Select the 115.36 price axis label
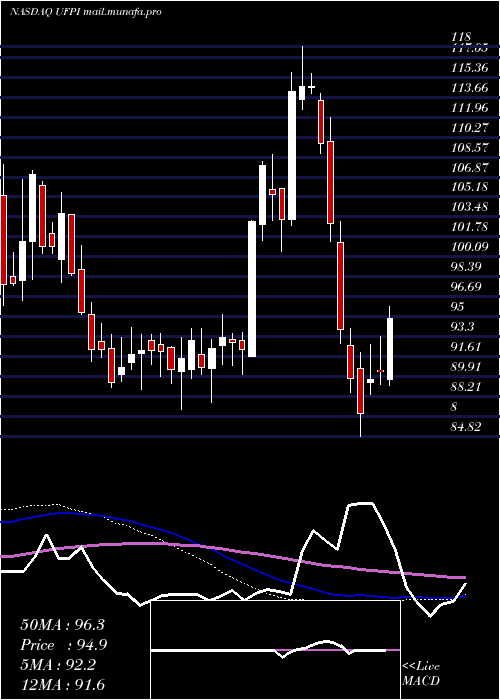The image size is (500, 700). click(470, 68)
